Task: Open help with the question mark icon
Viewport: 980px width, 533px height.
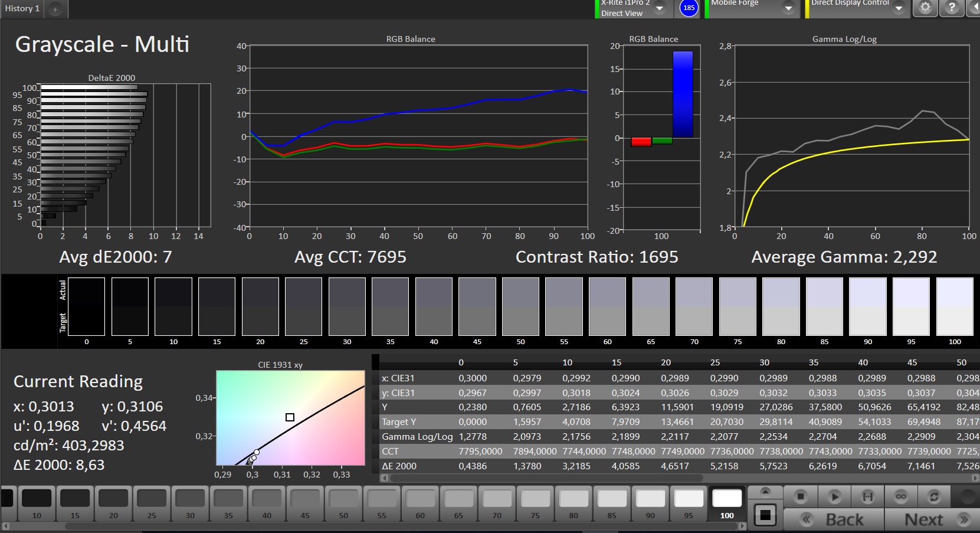Action: 951,8
